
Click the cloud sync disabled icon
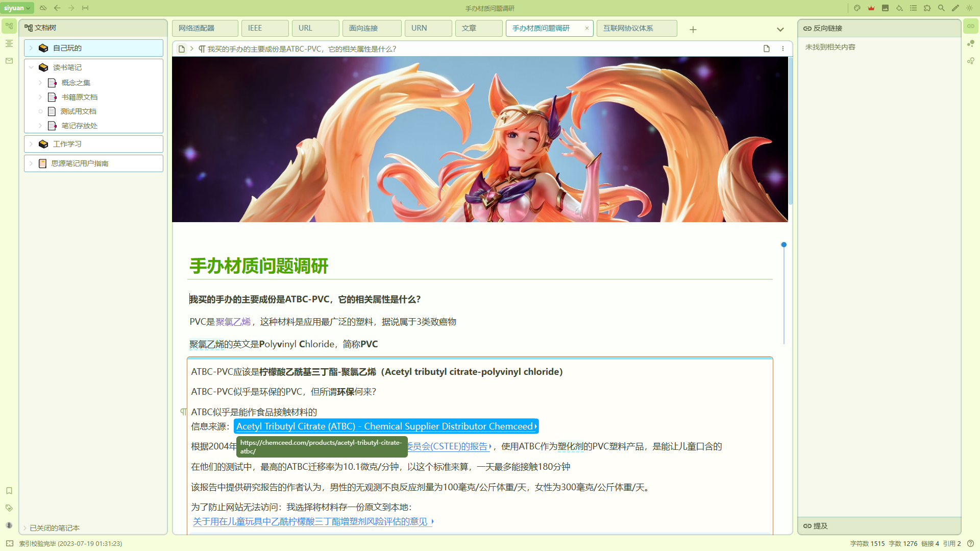pyautogui.click(x=43, y=8)
